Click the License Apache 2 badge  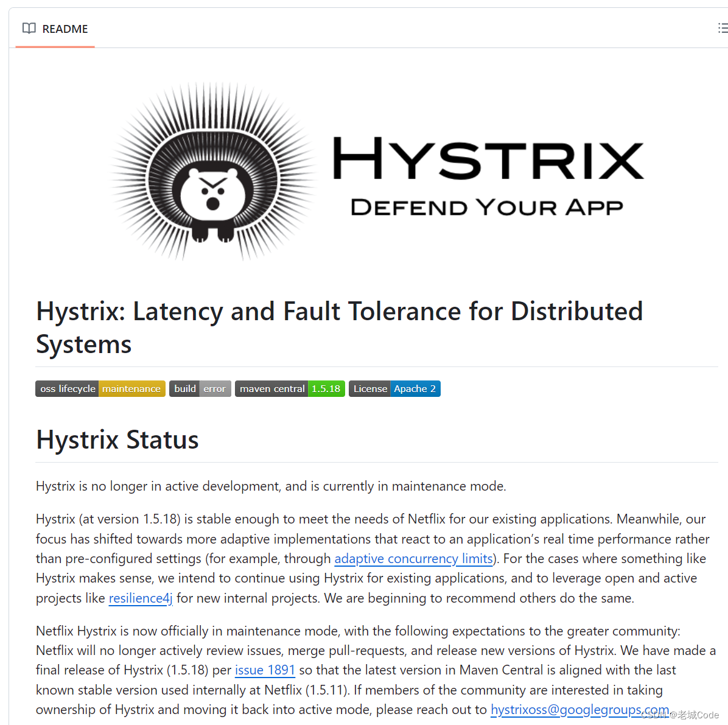point(394,388)
